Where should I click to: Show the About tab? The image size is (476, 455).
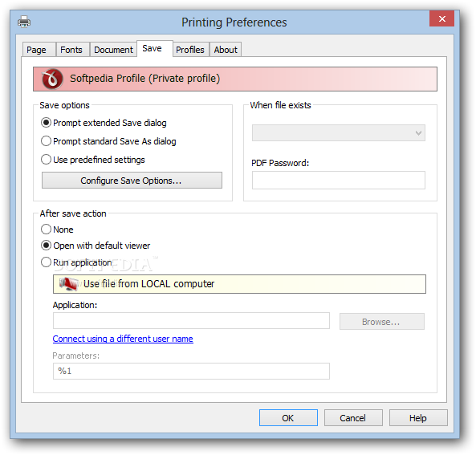coord(226,50)
